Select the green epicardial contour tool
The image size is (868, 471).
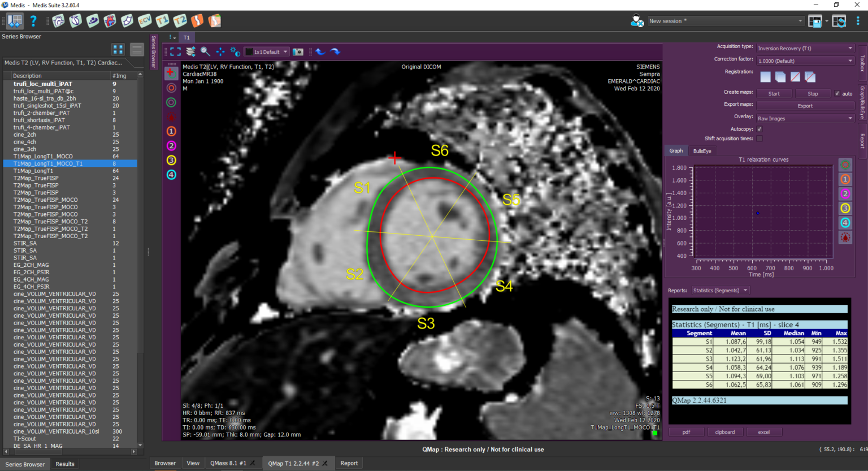(x=171, y=102)
